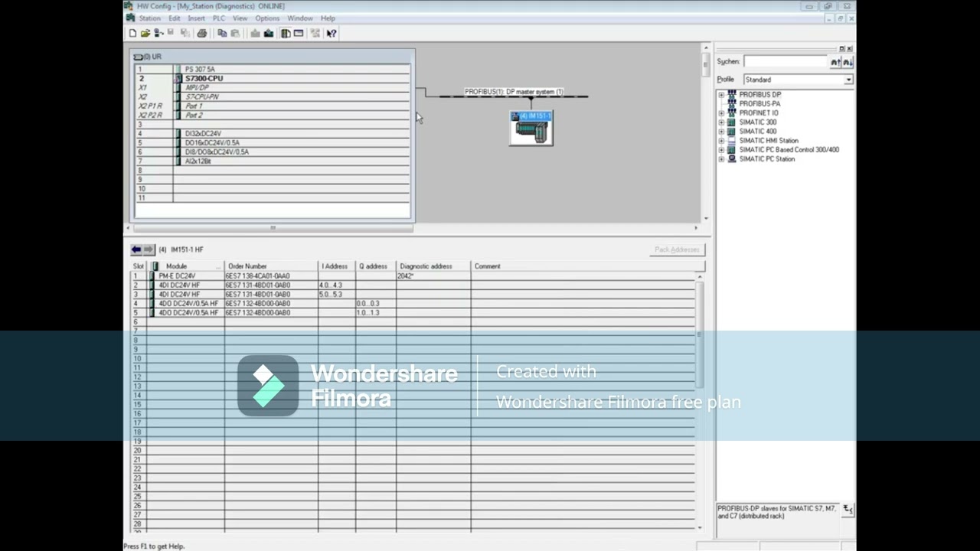Click the Paste toolbar icon
This screenshot has width=980, height=551.
coord(235,33)
